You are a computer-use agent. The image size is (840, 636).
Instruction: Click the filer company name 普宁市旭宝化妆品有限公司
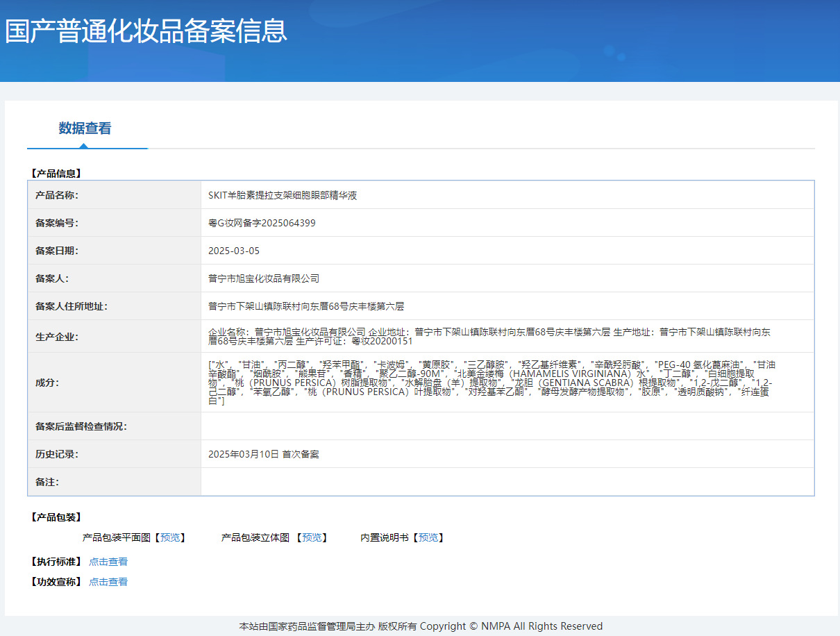pyautogui.click(x=264, y=278)
